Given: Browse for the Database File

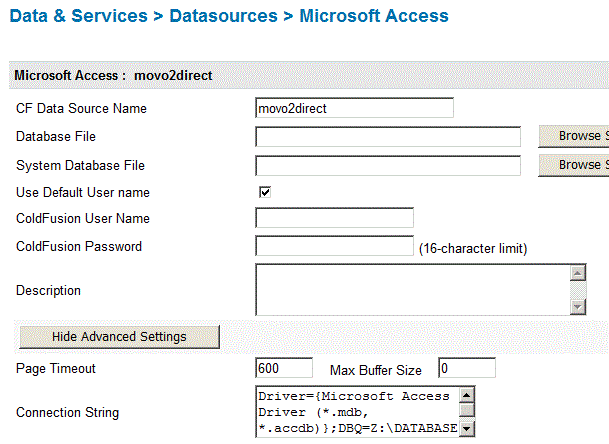Looking at the screenshot, I should coord(574,136).
